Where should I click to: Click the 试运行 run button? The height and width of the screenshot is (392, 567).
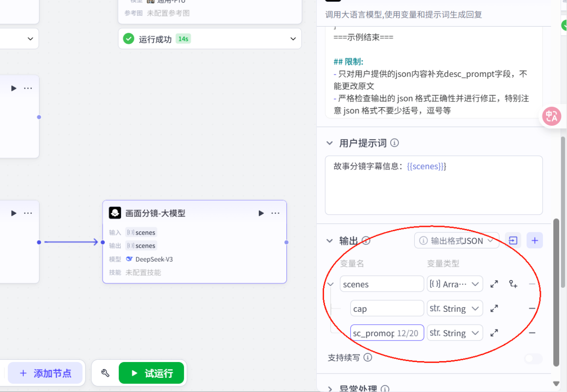coord(151,373)
